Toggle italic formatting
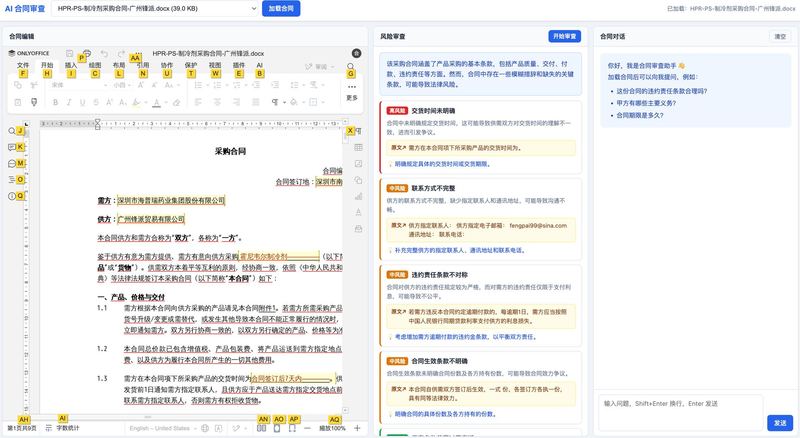The width and height of the screenshot is (800, 438). tap(69, 102)
